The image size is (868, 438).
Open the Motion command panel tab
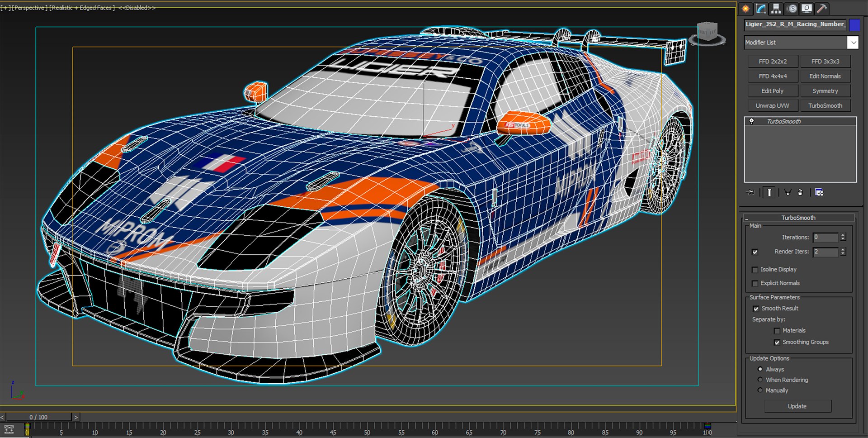pyautogui.click(x=792, y=9)
